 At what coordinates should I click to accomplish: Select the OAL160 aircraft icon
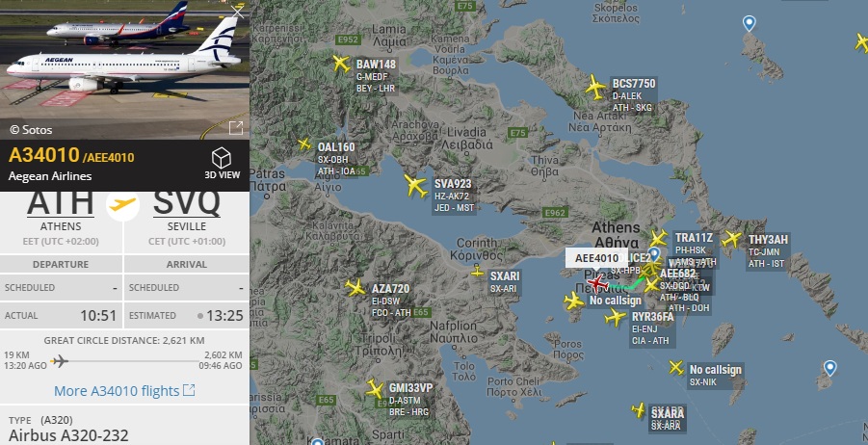(303, 144)
